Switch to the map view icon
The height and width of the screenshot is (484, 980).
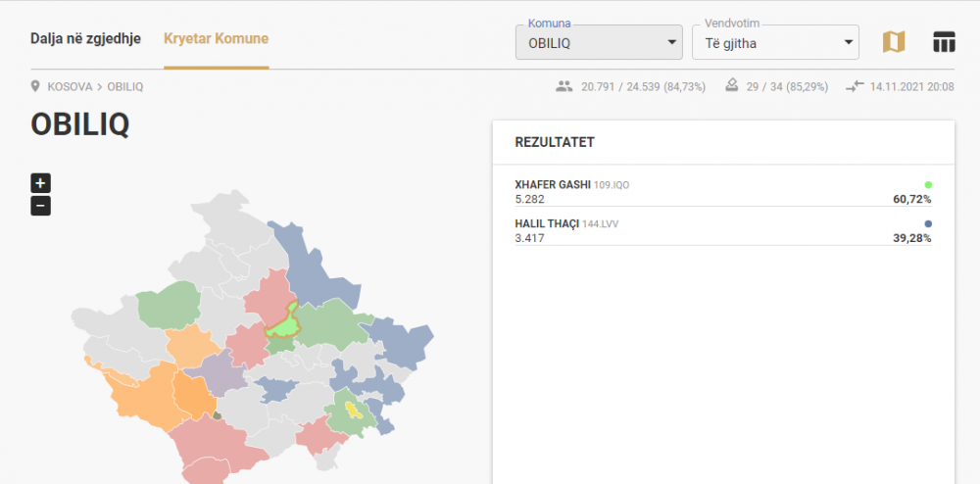[x=894, y=42]
